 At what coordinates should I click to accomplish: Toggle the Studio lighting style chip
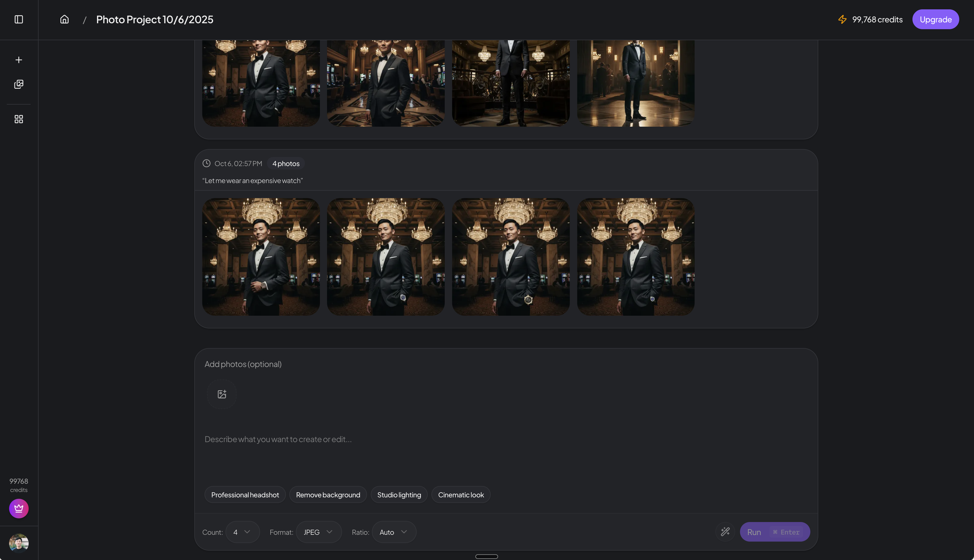(399, 495)
